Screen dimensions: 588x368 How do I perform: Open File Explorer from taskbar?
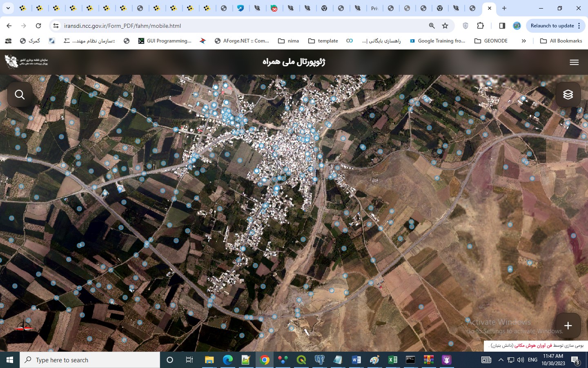point(209,360)
